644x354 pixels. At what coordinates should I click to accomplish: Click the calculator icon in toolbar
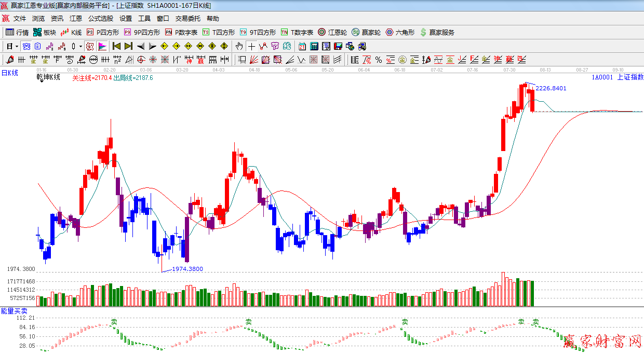[x=314, y=46]
